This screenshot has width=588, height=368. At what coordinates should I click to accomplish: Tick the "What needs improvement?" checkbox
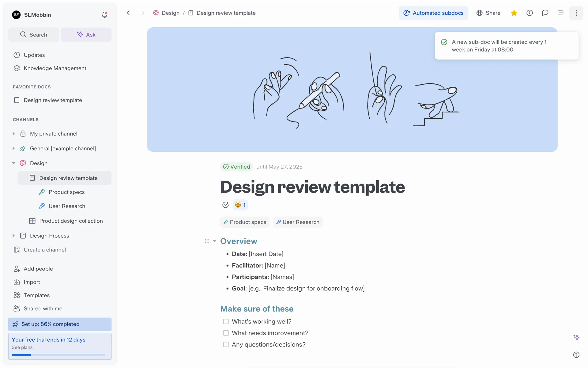(x=226, y=333)
